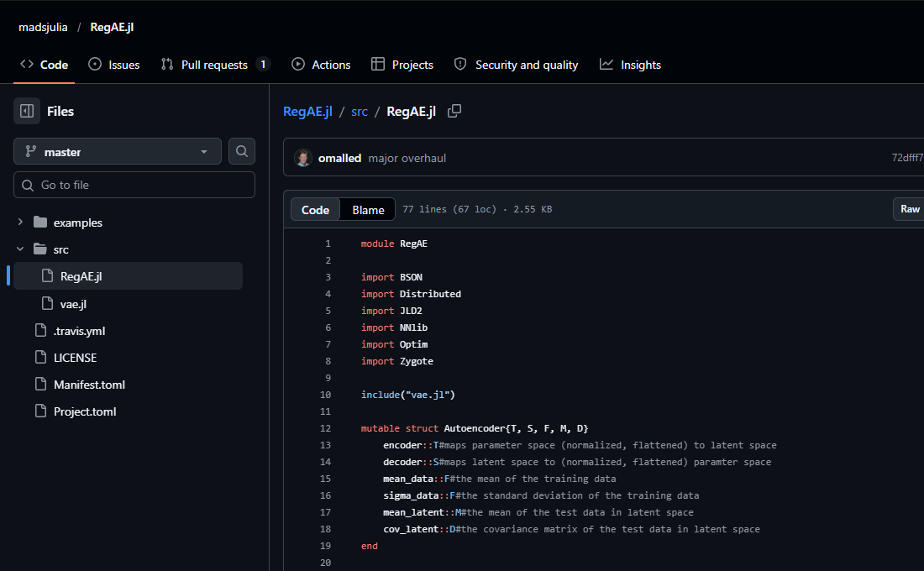Click the file icon beside LICENSE
This screenshot has height=571, width=924.
coord(40,357)
